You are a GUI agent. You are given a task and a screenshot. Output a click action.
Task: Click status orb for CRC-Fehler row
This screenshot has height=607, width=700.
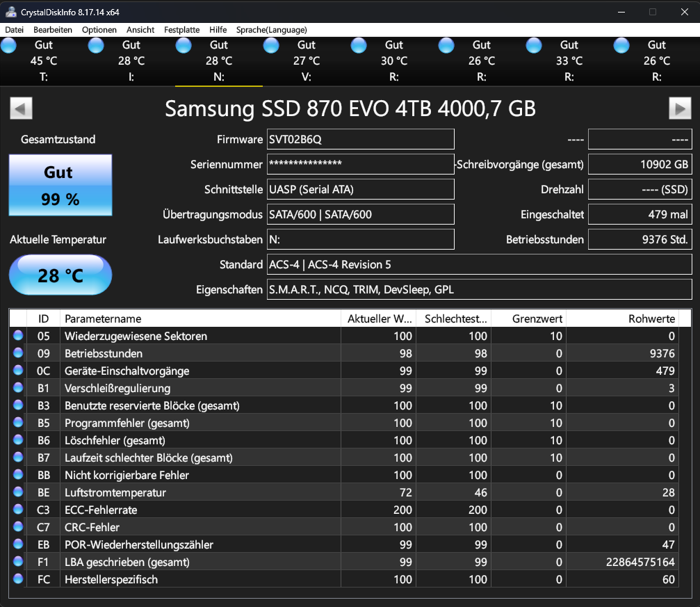pos(18,526)
